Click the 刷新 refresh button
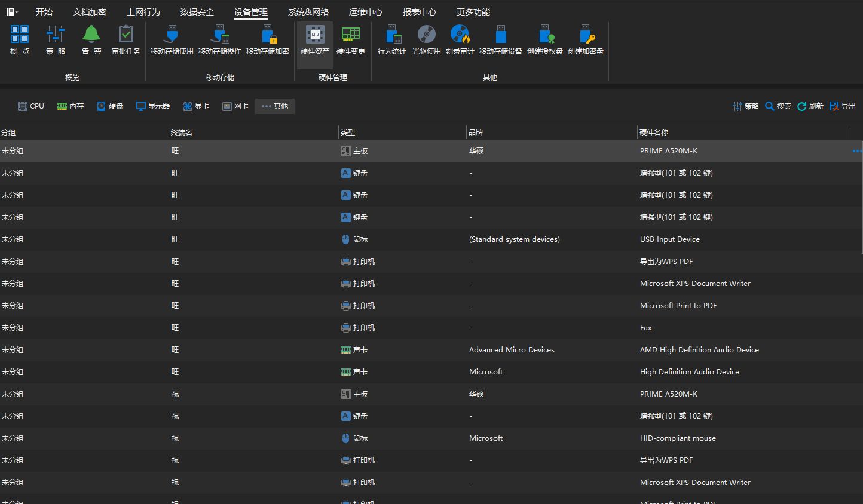Screen dimensions: 863x504 (810, 106)
